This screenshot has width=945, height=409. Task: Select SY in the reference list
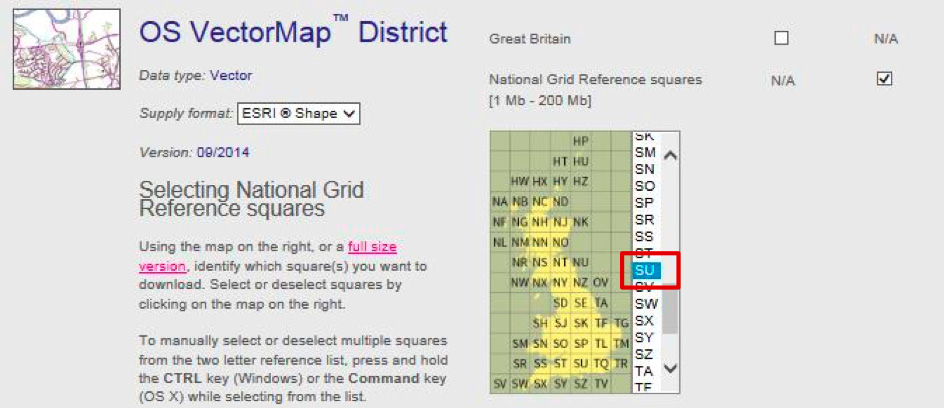tap(647, 337)
